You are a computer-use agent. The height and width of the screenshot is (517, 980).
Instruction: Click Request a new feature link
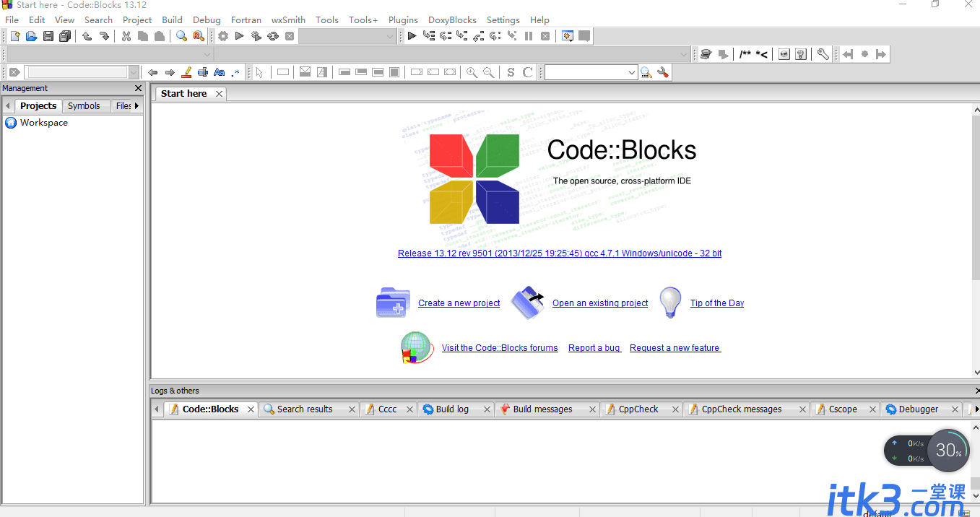point(675,348)
